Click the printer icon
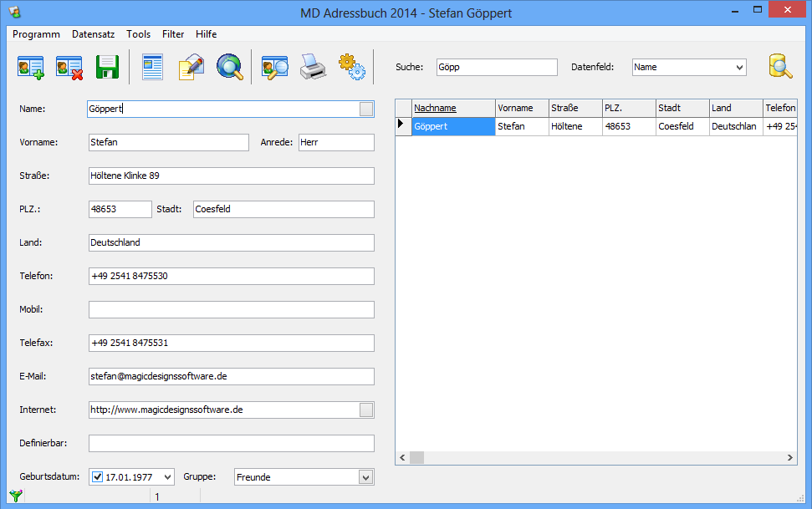Image resolution: width=812 pixels, height=509 pixels. tap(312, 67)
